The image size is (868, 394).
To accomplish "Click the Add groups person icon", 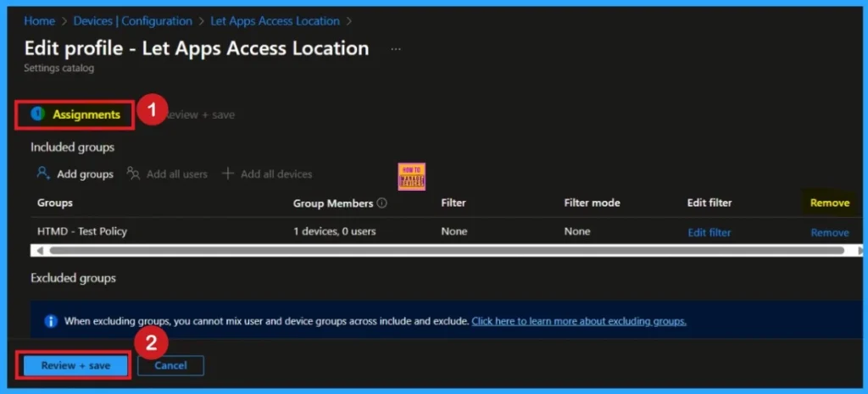I will click(x=43, y=174).
